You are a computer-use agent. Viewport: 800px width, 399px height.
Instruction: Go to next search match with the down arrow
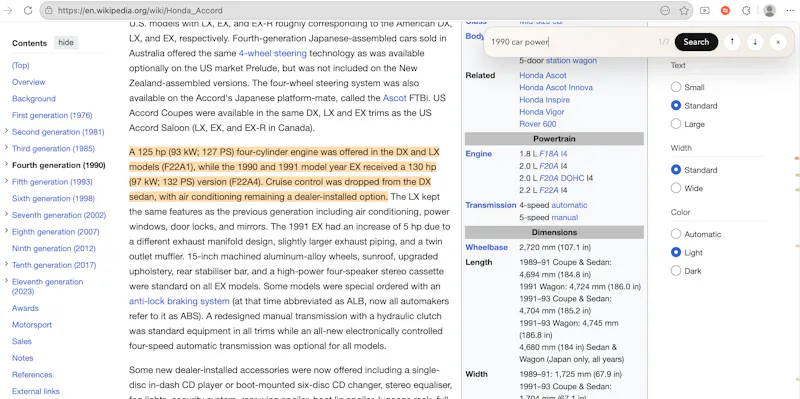755,42
